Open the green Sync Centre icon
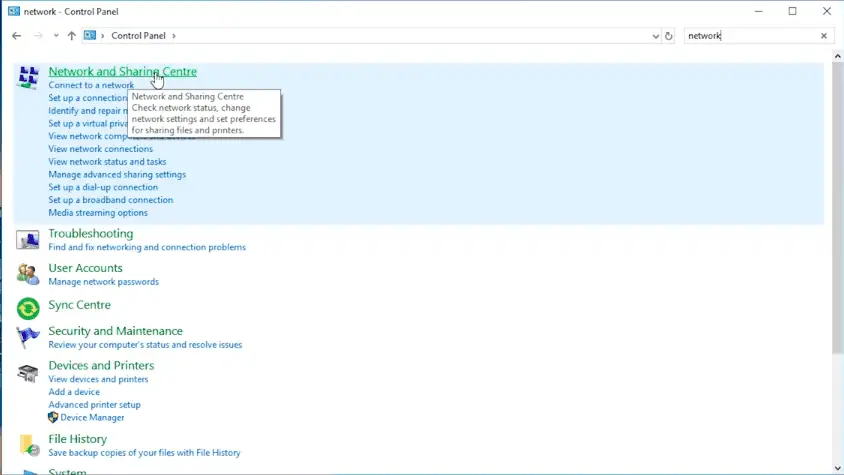The height and width of the screenshot is (475, 844). [x=27, y=309]
